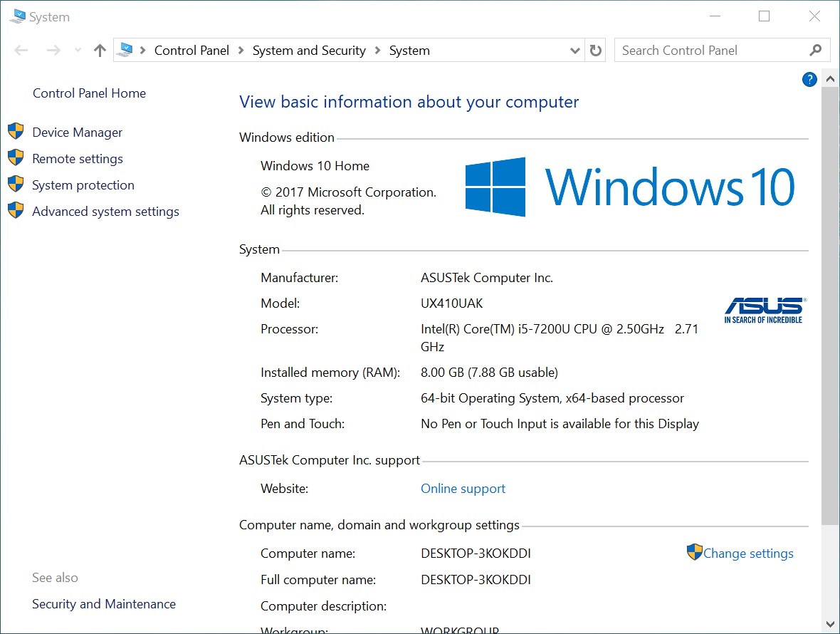Open the address bar dropdown chevron
This screenshot has width=840, height=634.
(574, 50)
